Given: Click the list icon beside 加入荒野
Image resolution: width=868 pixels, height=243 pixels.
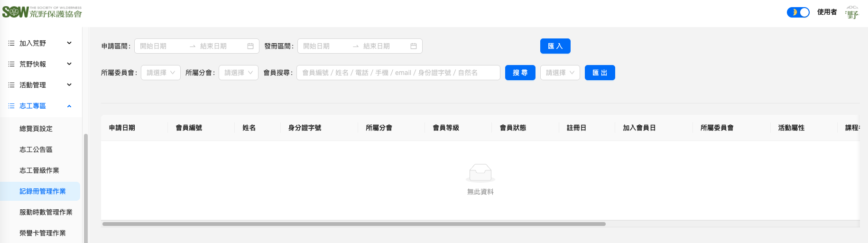Looking at the screenshot, I should click(x=11, y=43).
